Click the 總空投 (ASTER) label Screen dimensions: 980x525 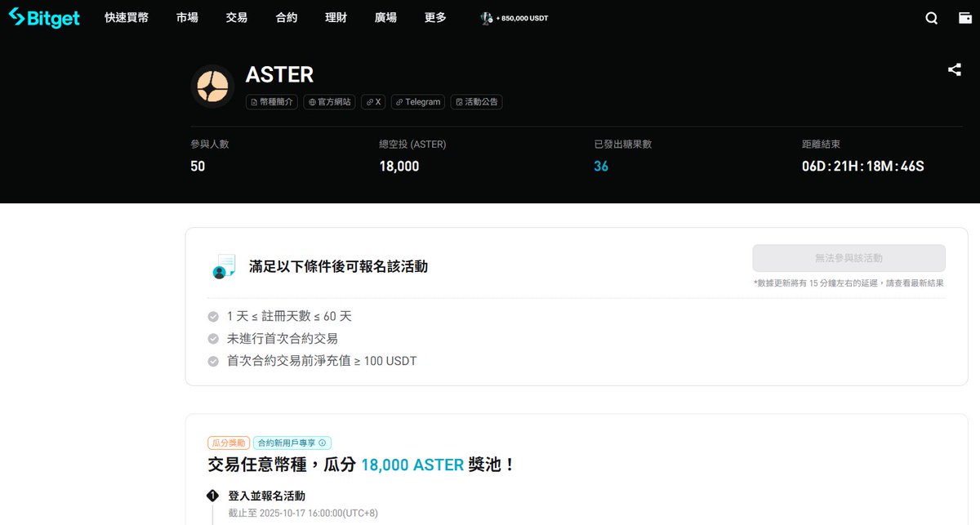click(x=412, y=144)
